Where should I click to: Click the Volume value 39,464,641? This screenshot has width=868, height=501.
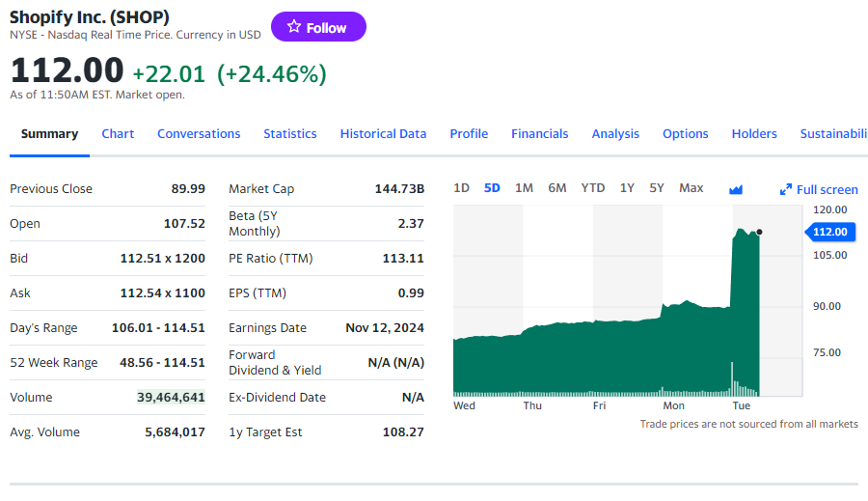[x=171, y=397]
